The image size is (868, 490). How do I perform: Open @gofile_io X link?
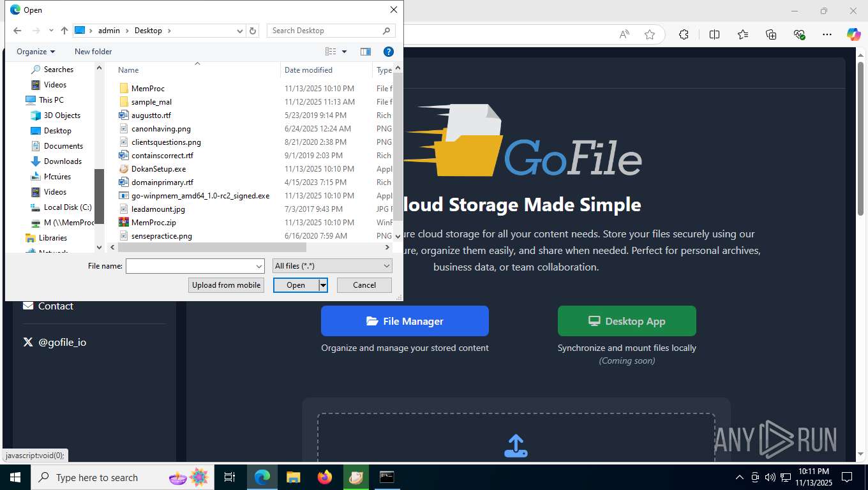point(54,343)
